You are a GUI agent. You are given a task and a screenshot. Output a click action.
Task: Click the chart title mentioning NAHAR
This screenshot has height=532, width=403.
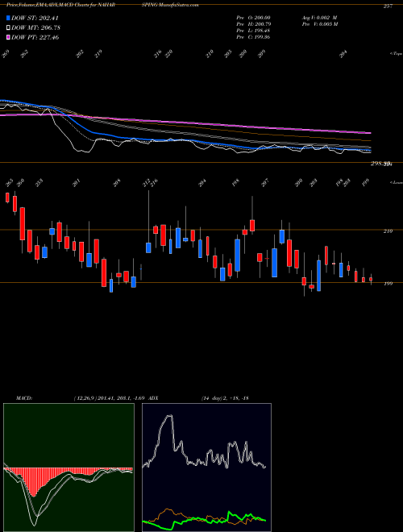63,5
